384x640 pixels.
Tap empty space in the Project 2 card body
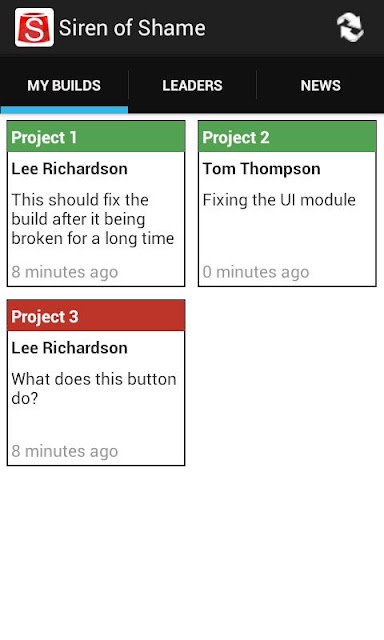coord(287,237)
